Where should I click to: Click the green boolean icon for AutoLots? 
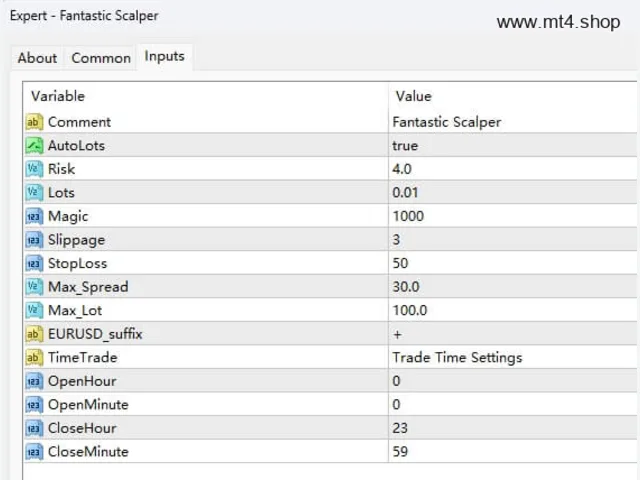pyautogui.click(x=34, y=146)
